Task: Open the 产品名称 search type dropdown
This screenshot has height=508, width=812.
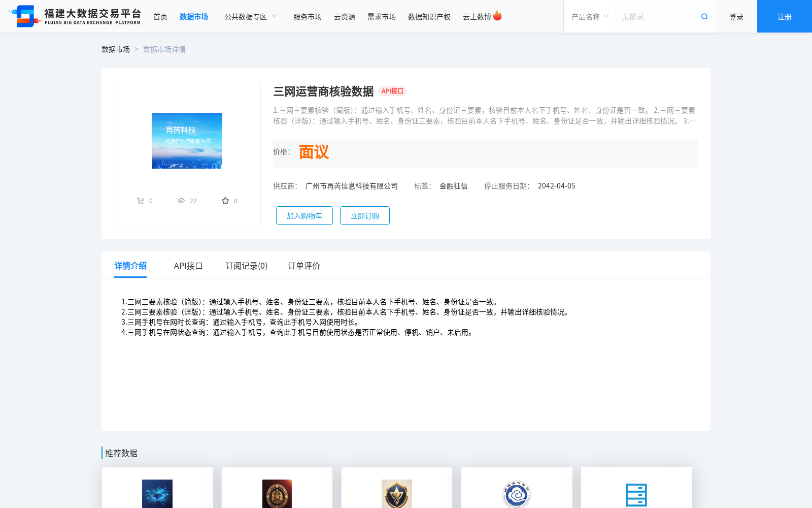Action: click(590, 17)
